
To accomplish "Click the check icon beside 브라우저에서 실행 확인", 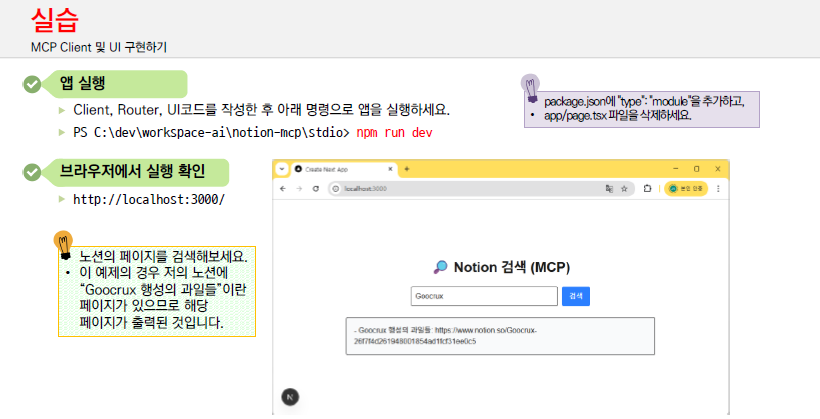I will coord(32,172).
